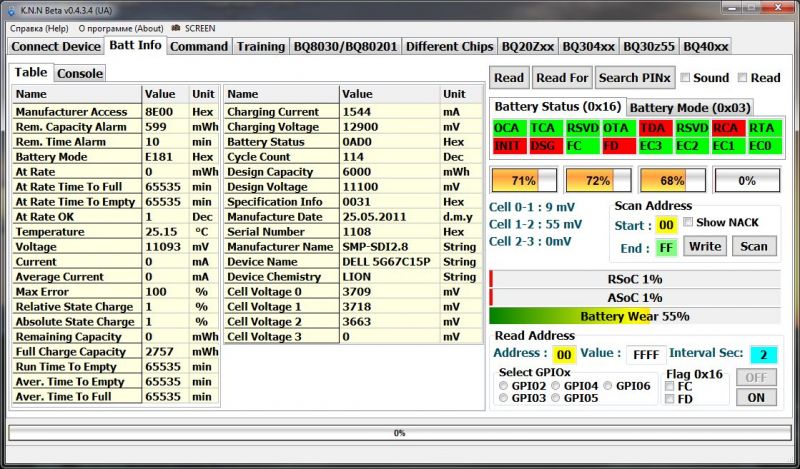Switch to Command tab

tap(199, 46)
